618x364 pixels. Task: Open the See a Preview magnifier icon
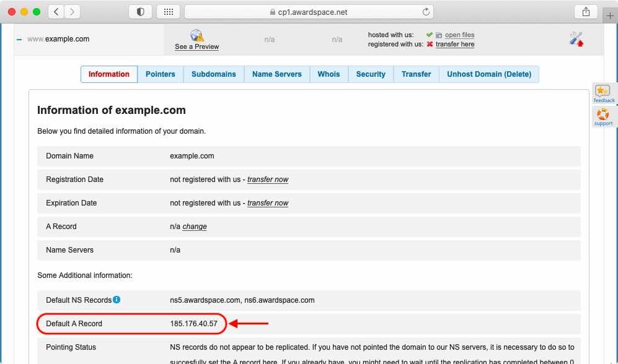pyautogui.click(x=196, y=35)
